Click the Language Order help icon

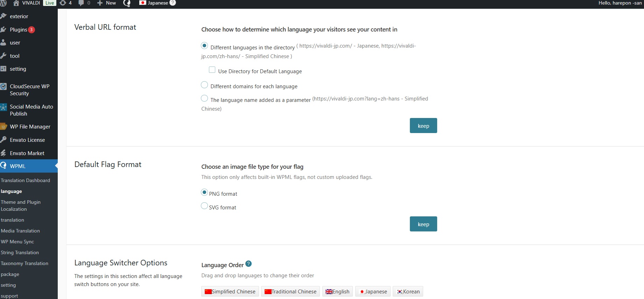248,264
